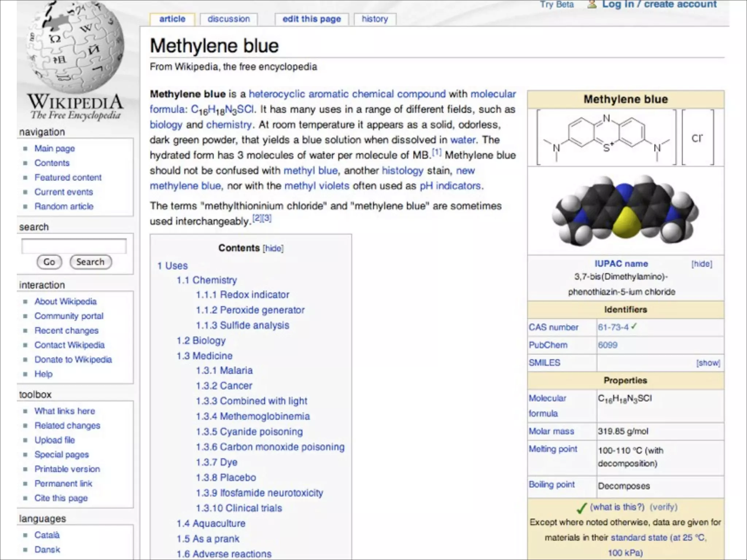Image resolution: width=747 pixels, height=560 pixels.
Task: Click citation reference [1] superscript
Action: tap(437, 152)
